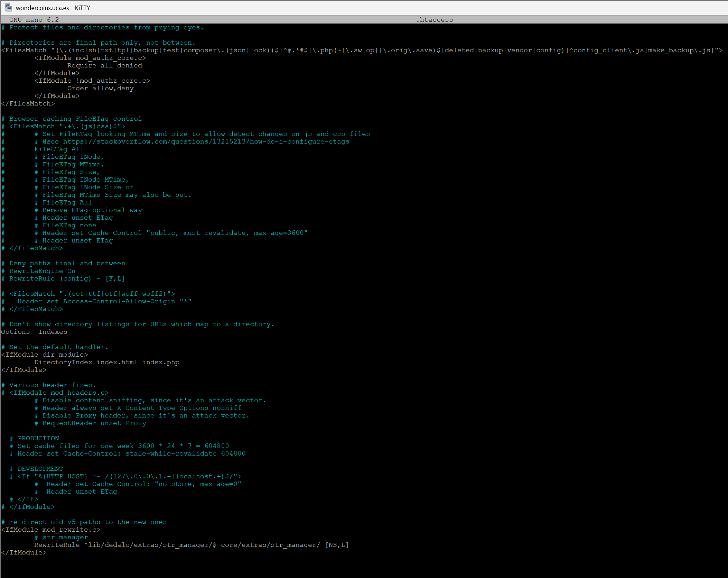Click the 'stale-while-revalidate=604800' line
Image resolution: width=728 pixels, height=578 pixels.
click(x=128, y=453)
